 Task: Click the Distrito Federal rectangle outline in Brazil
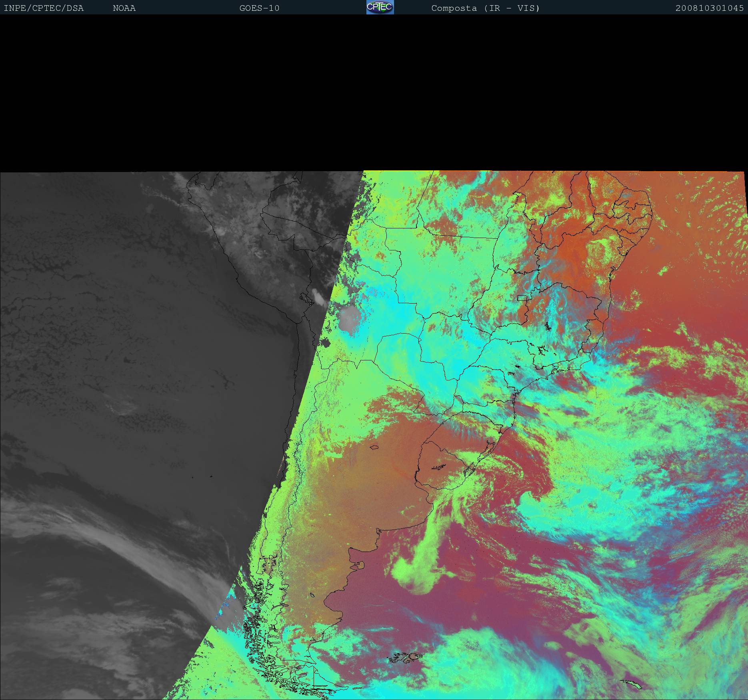coord(522,298)
